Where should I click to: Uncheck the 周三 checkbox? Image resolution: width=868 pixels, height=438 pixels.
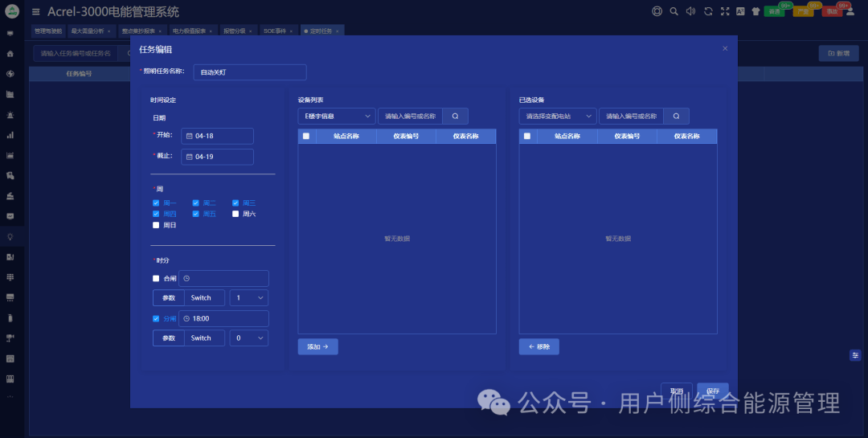point(235,203)
